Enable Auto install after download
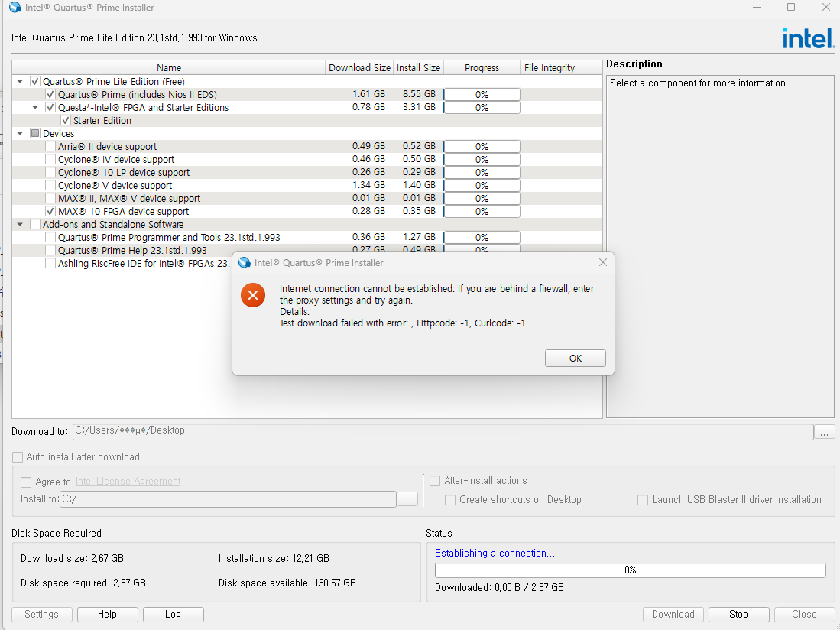 [x=18, y=457]
